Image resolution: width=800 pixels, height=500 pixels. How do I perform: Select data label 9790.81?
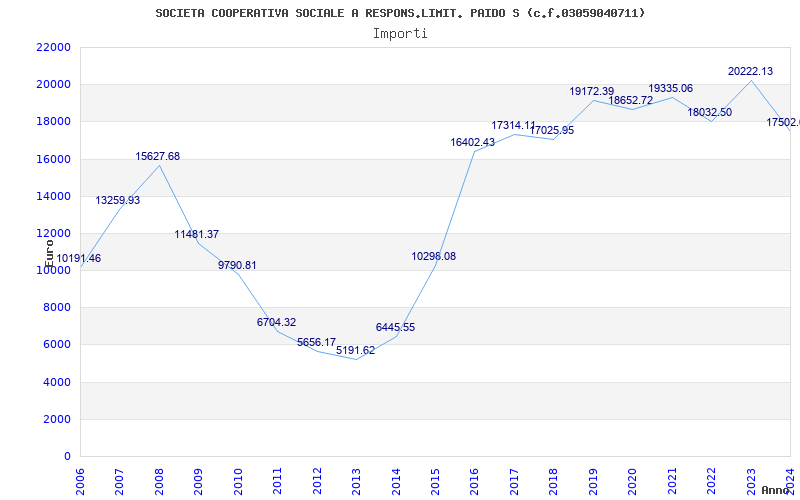tap(237, 265)
